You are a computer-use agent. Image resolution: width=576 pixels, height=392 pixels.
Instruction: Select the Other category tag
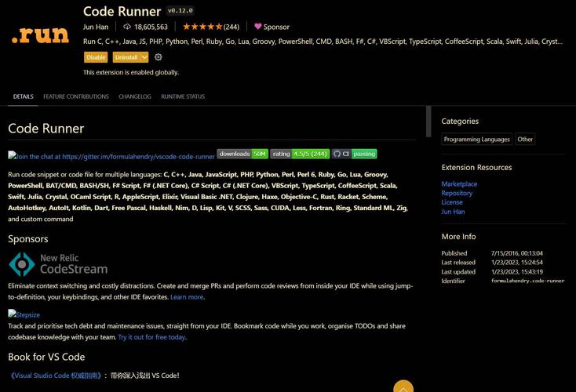[525, 139]
